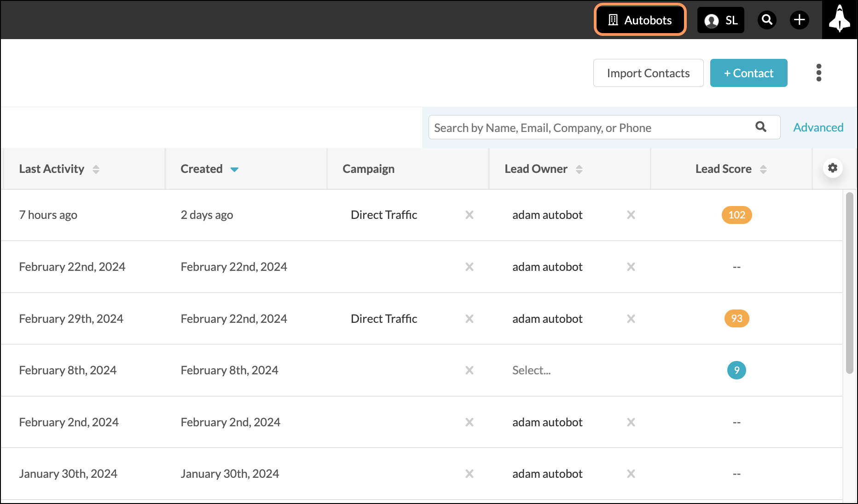The image size is (858, 504).
Task: Click '7 hours ago' last activity cell
Action: coord(48,215)
